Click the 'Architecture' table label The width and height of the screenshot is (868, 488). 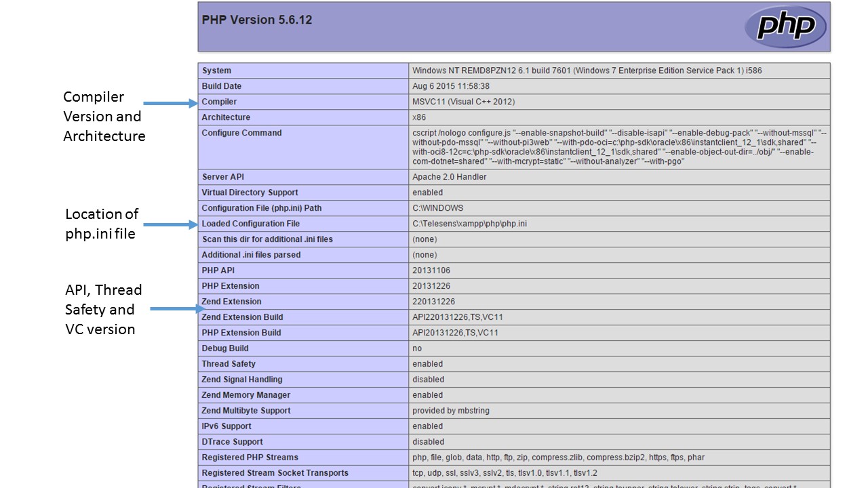point(226,117)
